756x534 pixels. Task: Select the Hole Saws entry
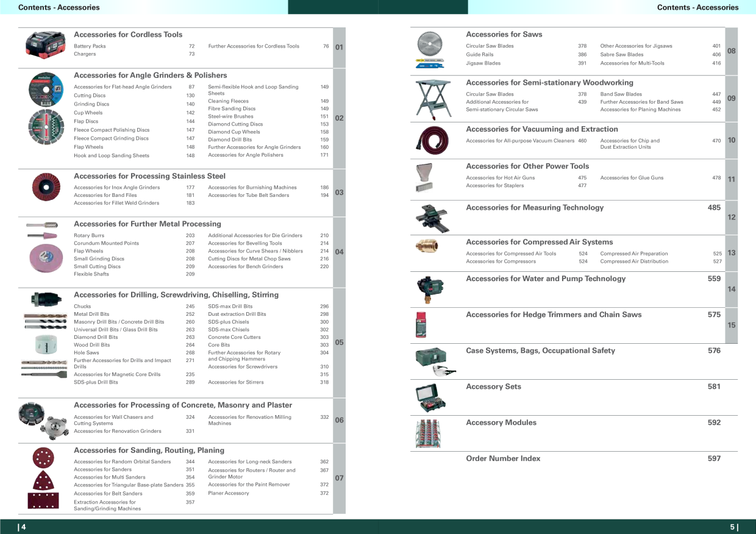click(x=86, y=353)
